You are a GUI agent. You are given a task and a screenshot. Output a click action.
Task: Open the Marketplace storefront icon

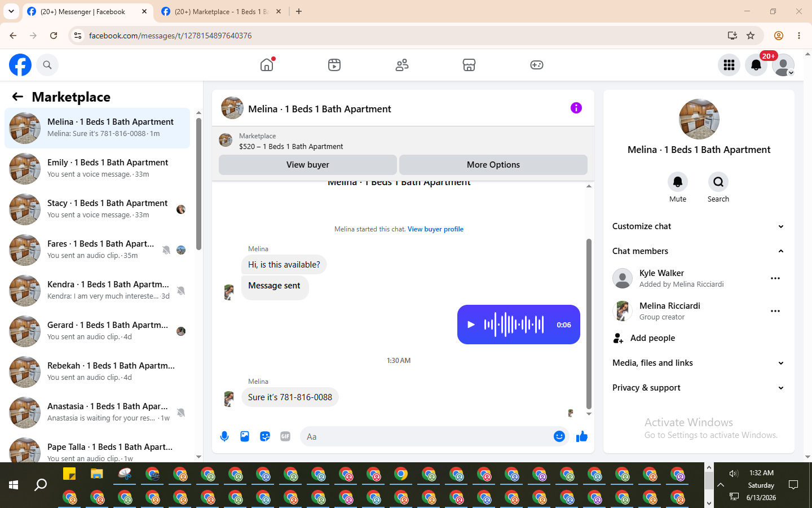[469, 65]
